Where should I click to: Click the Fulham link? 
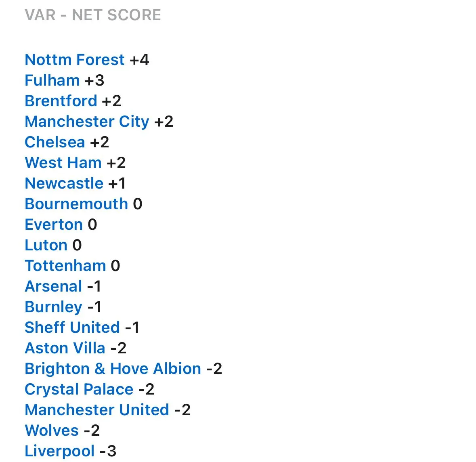(x=52, y=80)
